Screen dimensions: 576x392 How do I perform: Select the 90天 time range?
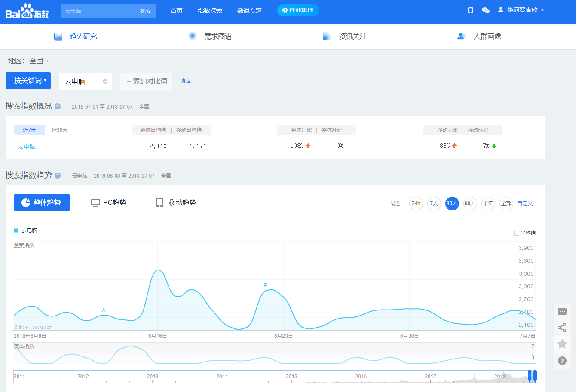(470, 204)
